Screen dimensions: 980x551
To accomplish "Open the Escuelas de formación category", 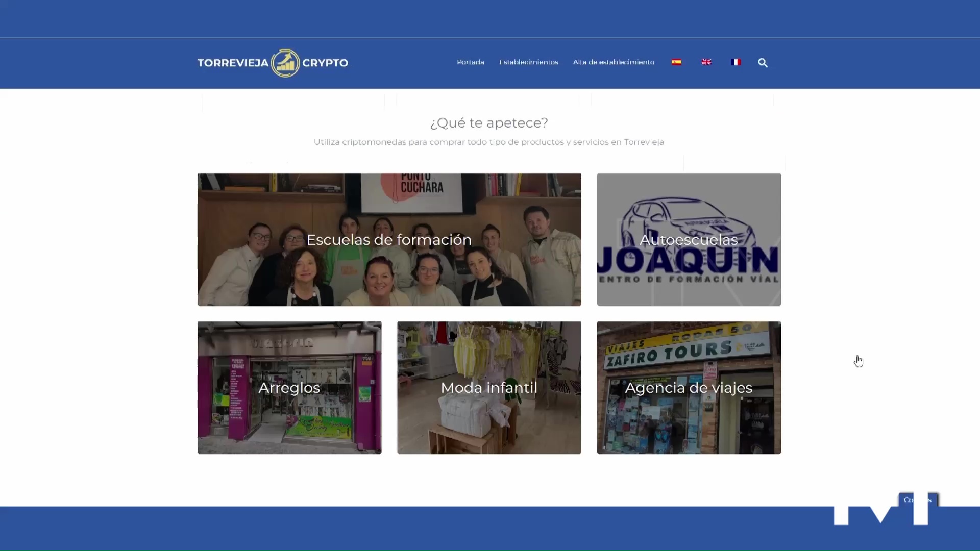I will click(389, 240).
